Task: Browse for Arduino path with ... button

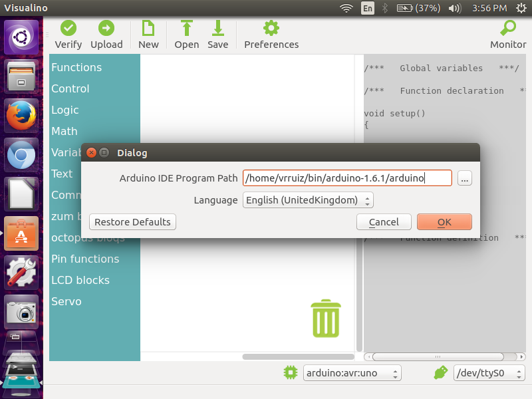Action: (464, 178)
